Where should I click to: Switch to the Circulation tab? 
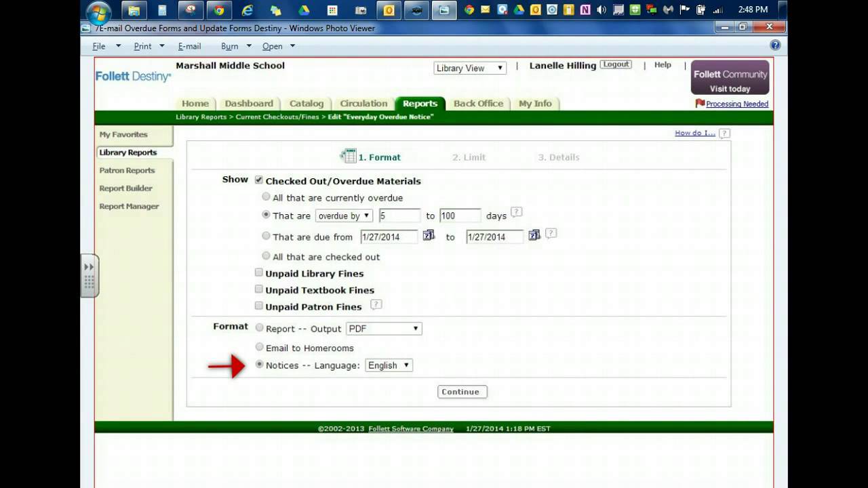(x=363, y=104)
